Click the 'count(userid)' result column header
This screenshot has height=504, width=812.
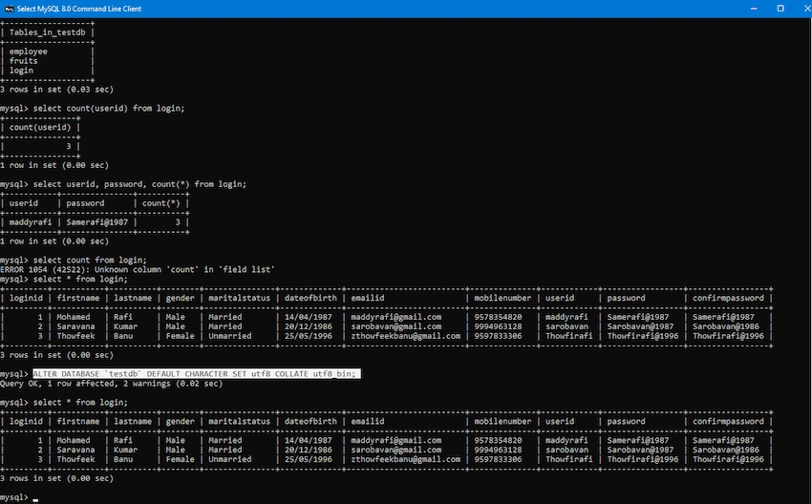click(x=40, y=127)
